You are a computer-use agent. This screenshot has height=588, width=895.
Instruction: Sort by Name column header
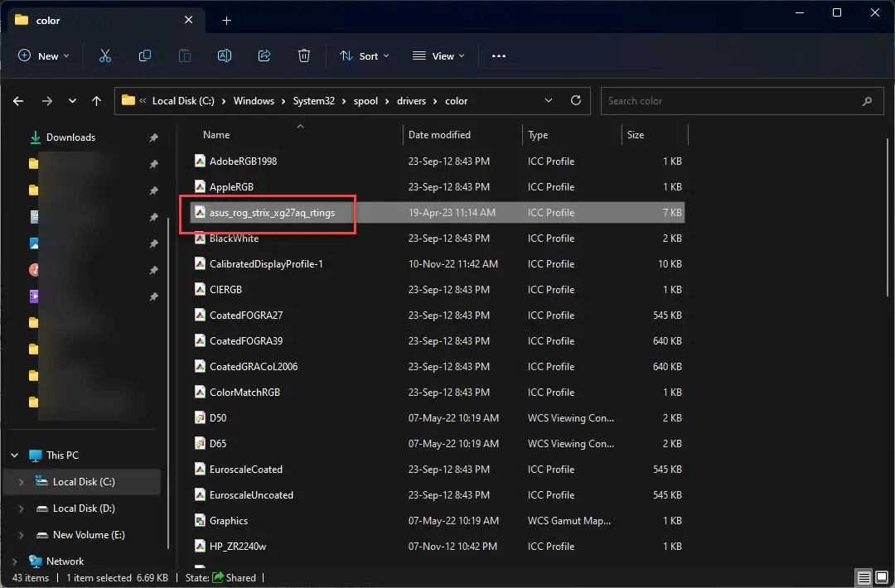click(x=216, y=135)
